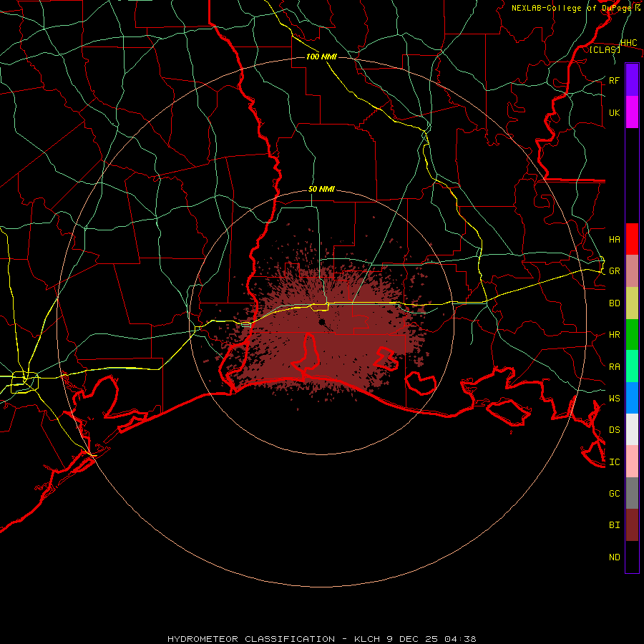Screen dimensions: 644x644
Task: Click the [CLAS] units label
Action: point(605,49)
